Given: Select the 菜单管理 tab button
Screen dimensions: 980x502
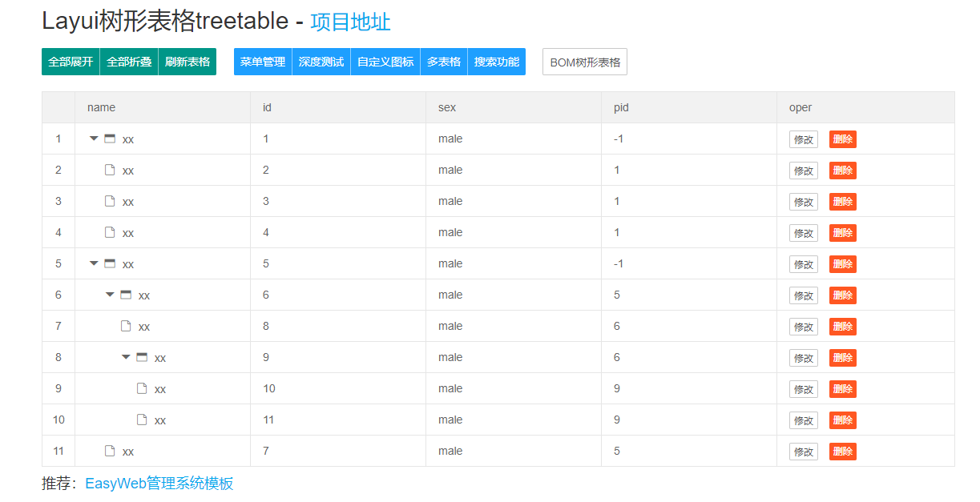Looking at the screenshot, I should (x=262, y=61).
